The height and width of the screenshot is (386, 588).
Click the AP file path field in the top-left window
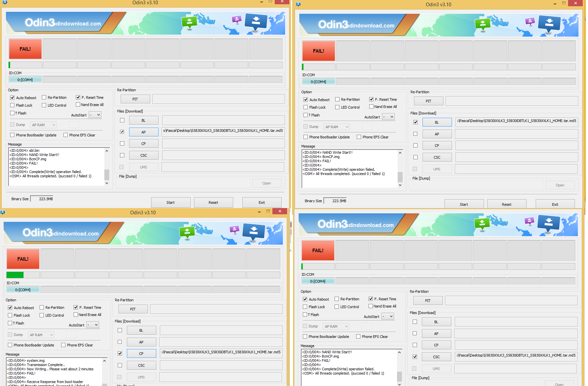click(x=223, y=132)
